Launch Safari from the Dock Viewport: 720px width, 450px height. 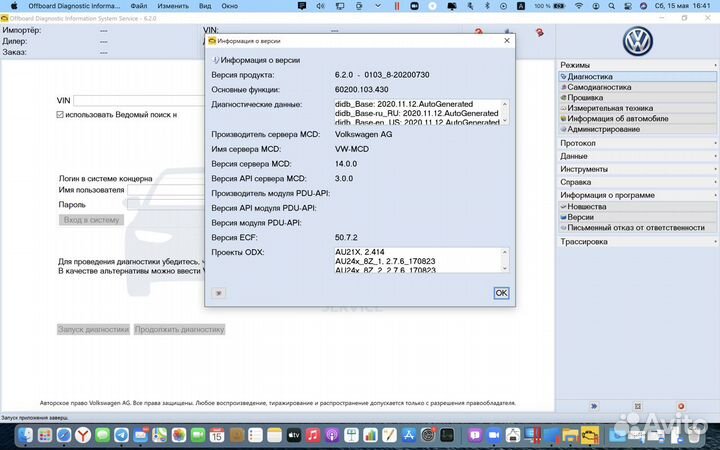tap(64, 434)
